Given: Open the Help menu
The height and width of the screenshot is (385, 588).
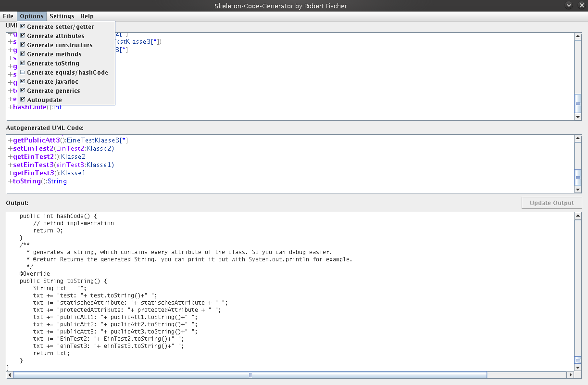Looking at the screenshot, I should (x=87, y=16).
